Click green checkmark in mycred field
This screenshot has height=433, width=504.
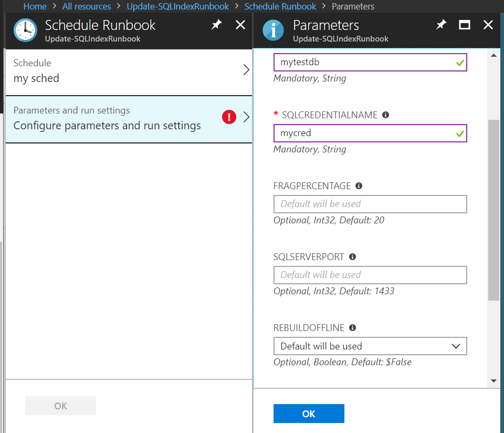(460, 133)
